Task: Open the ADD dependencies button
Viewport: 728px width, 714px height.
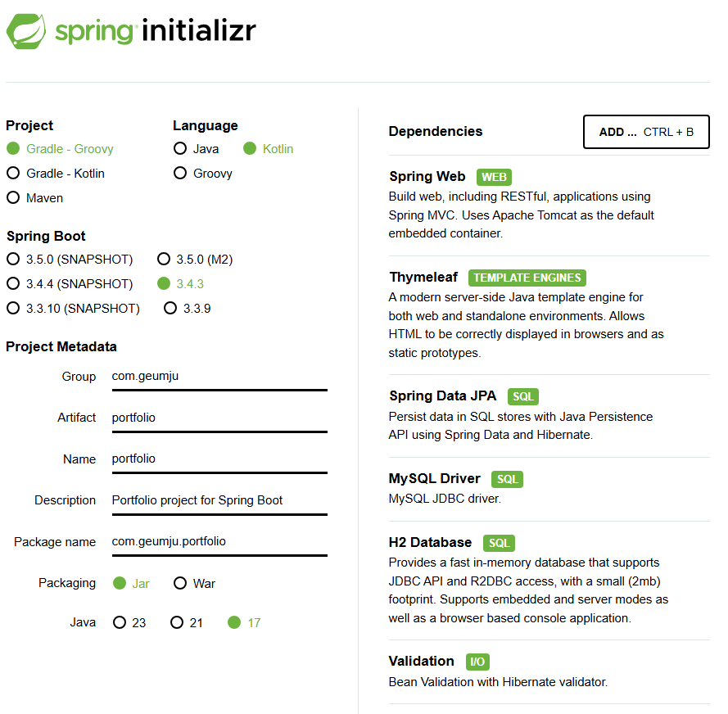Action: tap(646, 132)
